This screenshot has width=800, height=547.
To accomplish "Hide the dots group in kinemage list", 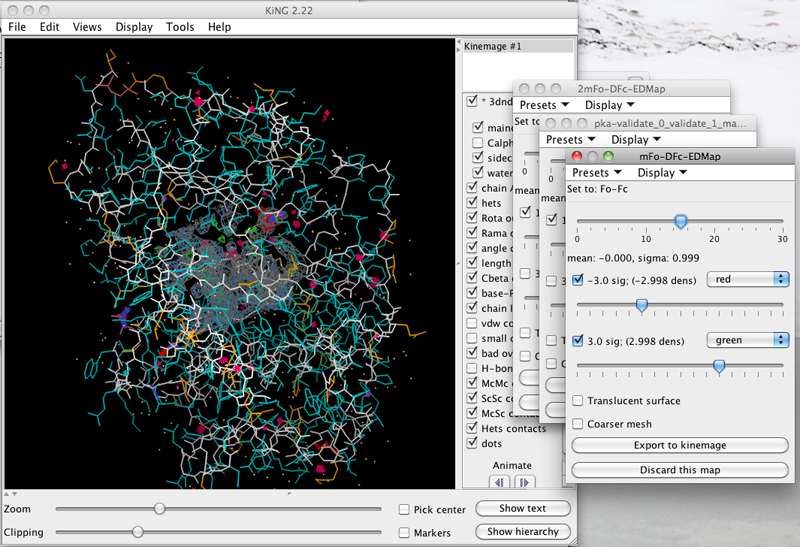I will pos(473,443).
